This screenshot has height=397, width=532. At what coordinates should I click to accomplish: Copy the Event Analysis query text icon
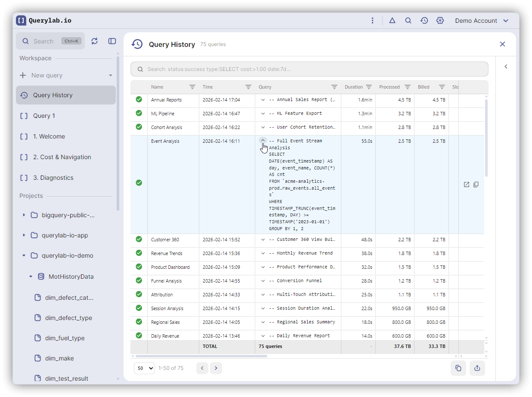[476, 185]
